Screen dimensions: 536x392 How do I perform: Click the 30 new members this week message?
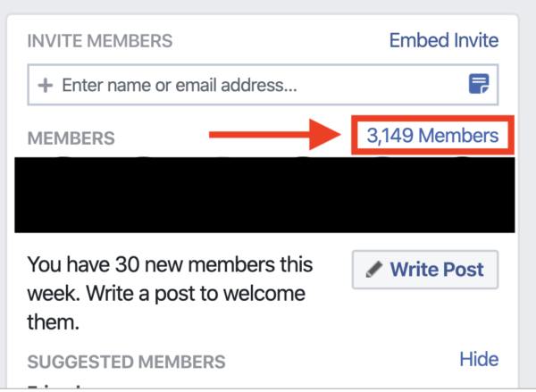coord(170,293)
